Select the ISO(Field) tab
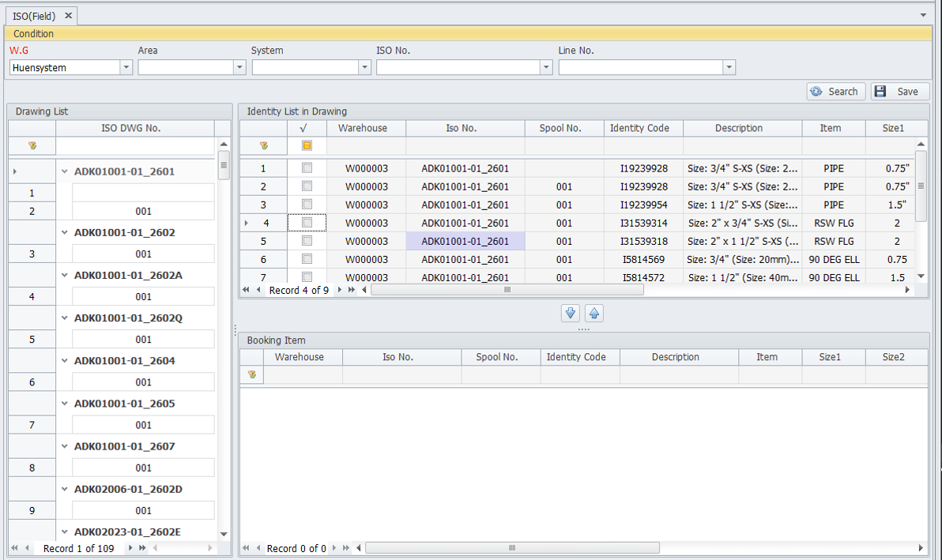The height and width of the screenshot is (560, 942). (35, 15)
